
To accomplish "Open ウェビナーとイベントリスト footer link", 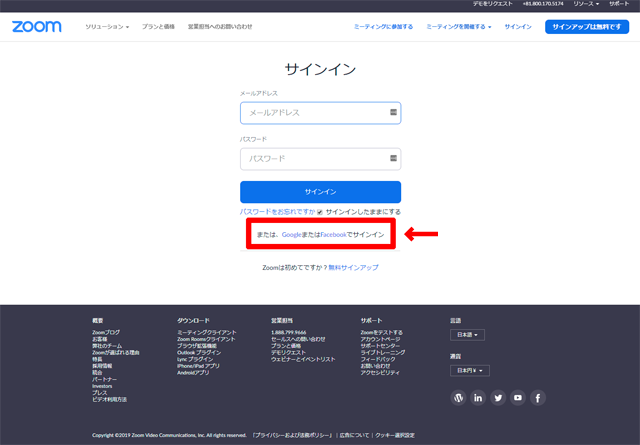I will (x=303, y=359).
